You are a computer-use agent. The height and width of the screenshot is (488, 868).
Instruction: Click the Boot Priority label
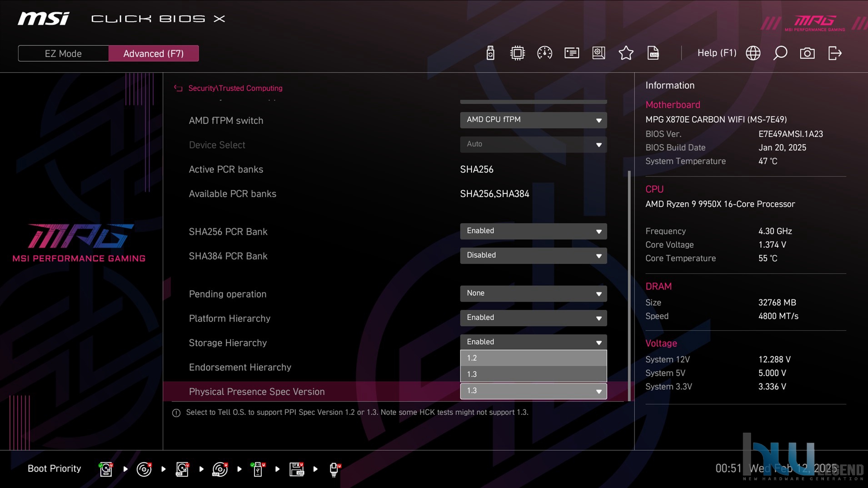click(54, 468)
